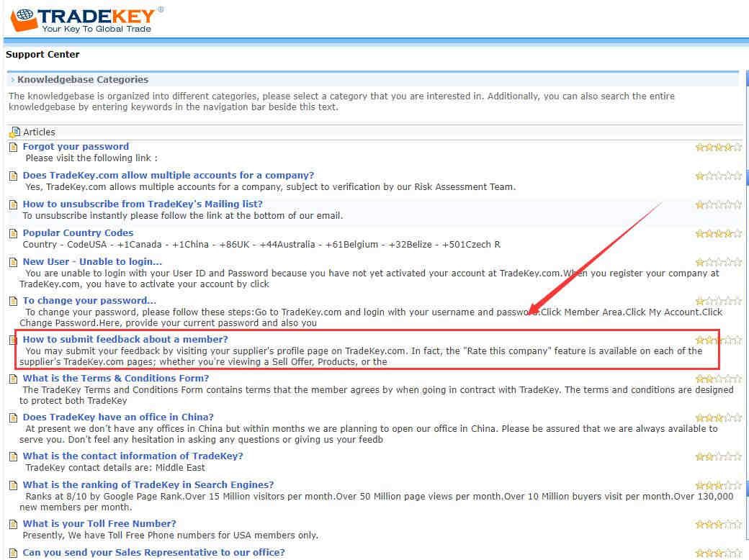The image size is (749, 560).
Task: Click document icon beside multiple accounts article
Action: pos(14,176)
